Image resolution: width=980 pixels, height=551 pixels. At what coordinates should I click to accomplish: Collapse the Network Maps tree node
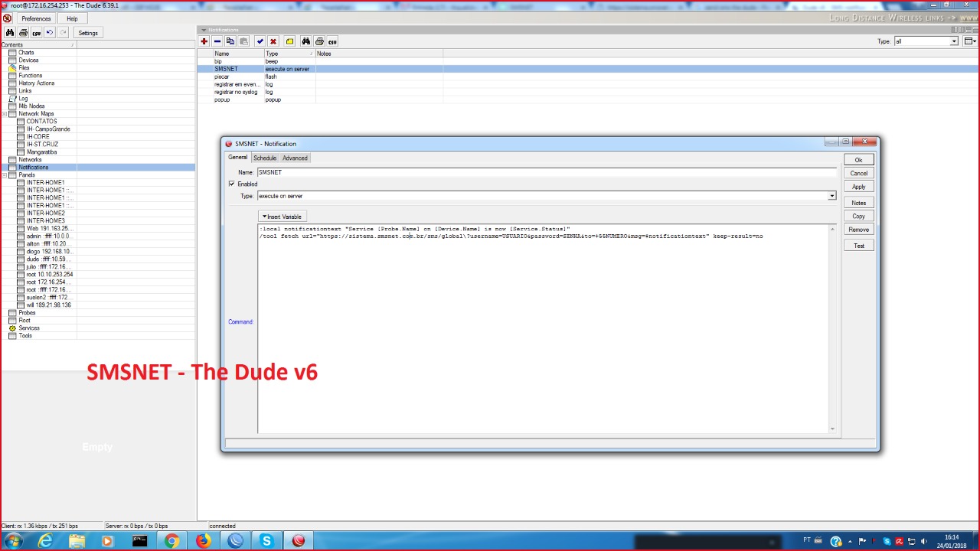pos(4,114)
